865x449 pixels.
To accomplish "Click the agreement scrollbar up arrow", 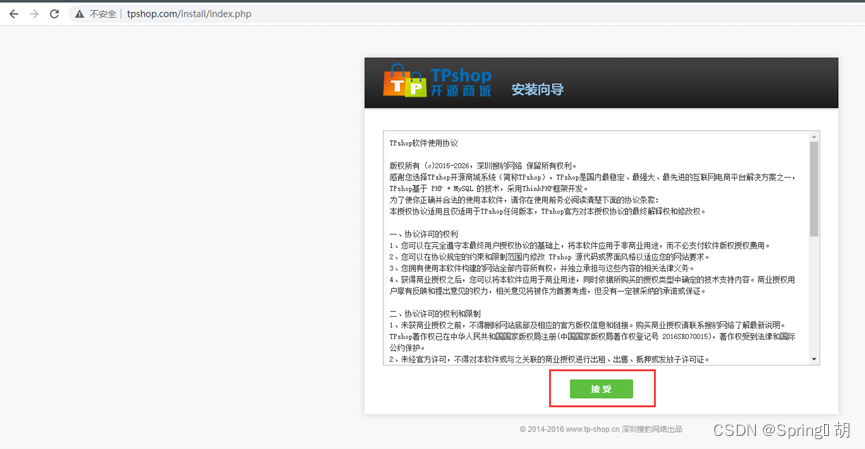I will pos(814,136).
